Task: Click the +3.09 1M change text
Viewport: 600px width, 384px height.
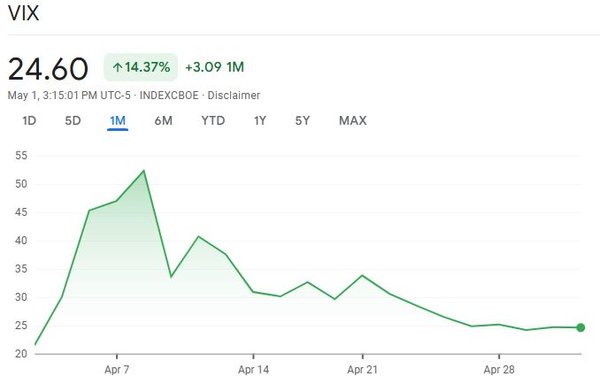Action: 214,67
